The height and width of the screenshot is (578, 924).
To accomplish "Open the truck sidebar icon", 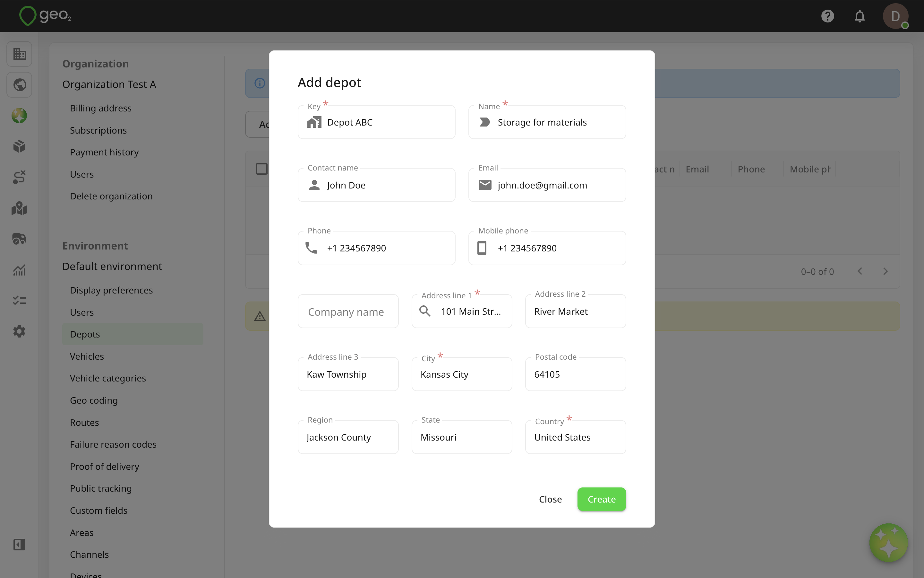I will tap(20, 239).
